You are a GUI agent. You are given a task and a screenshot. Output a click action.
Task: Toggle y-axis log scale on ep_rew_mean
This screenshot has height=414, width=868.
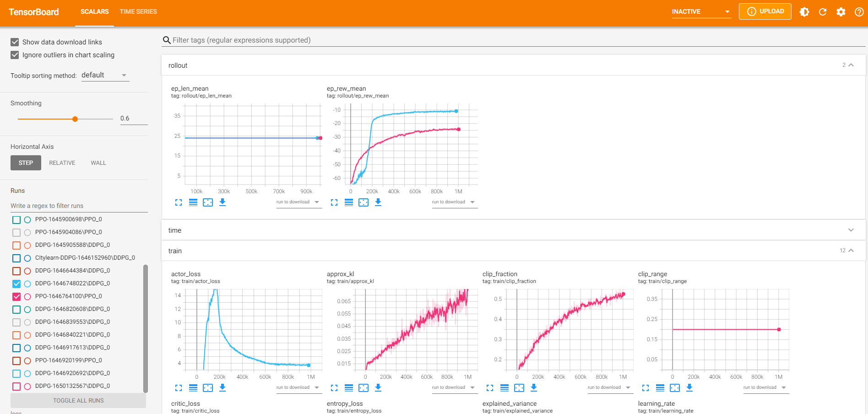coord(349,202)
